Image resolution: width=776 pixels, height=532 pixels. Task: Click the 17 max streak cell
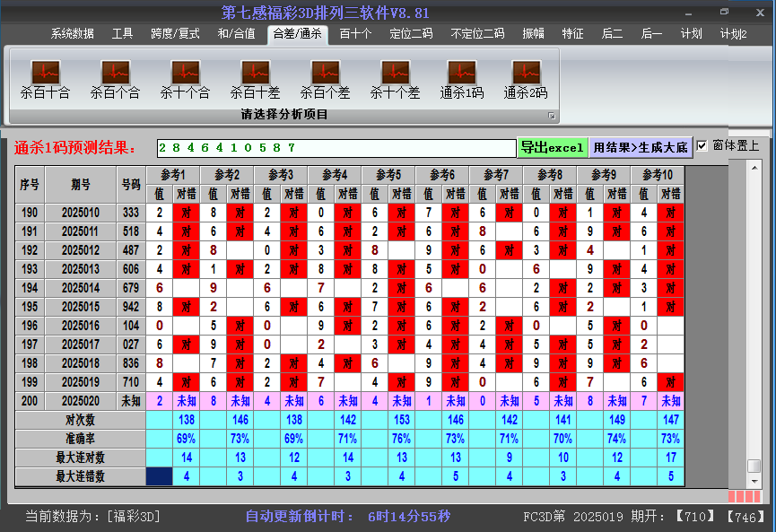pyautogui.click(x=671, y=458)
